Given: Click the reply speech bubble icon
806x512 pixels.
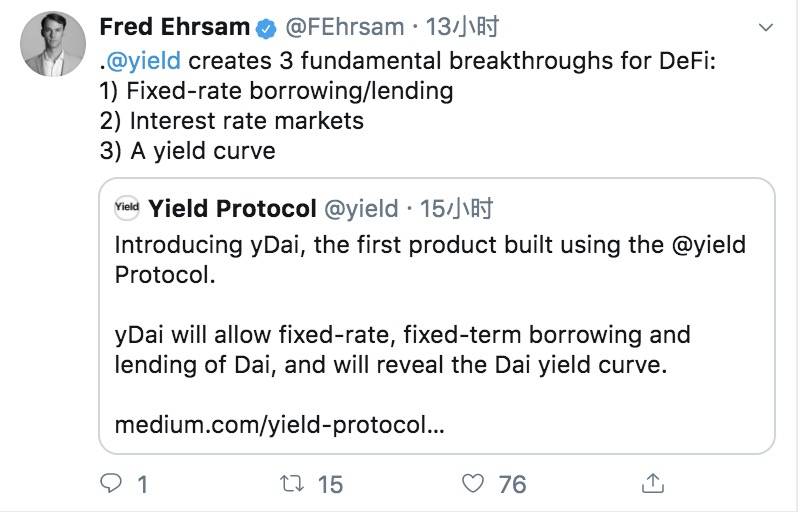Looking at the screenshot, I should [x=113, y=484].
